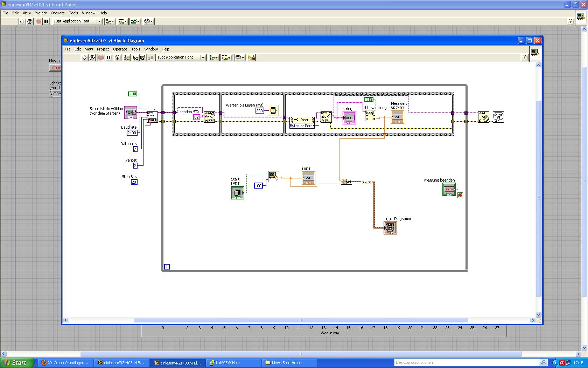Open Block Diagram Tools menu
The width and height of the screenshot is (588, 368).
coord(136,49)
